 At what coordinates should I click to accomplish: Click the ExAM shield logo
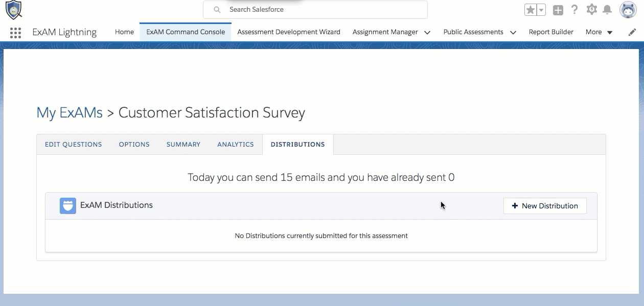click(14, 10)
